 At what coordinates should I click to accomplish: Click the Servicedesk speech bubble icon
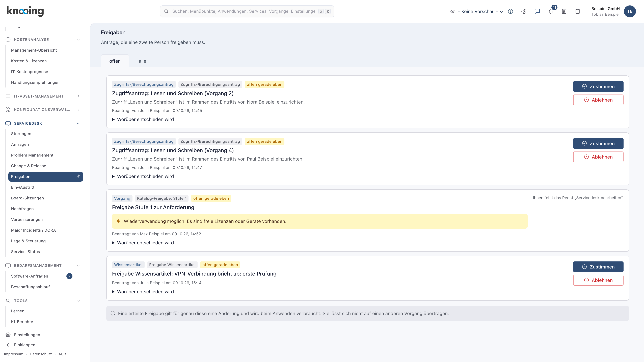tap(8, 123)
